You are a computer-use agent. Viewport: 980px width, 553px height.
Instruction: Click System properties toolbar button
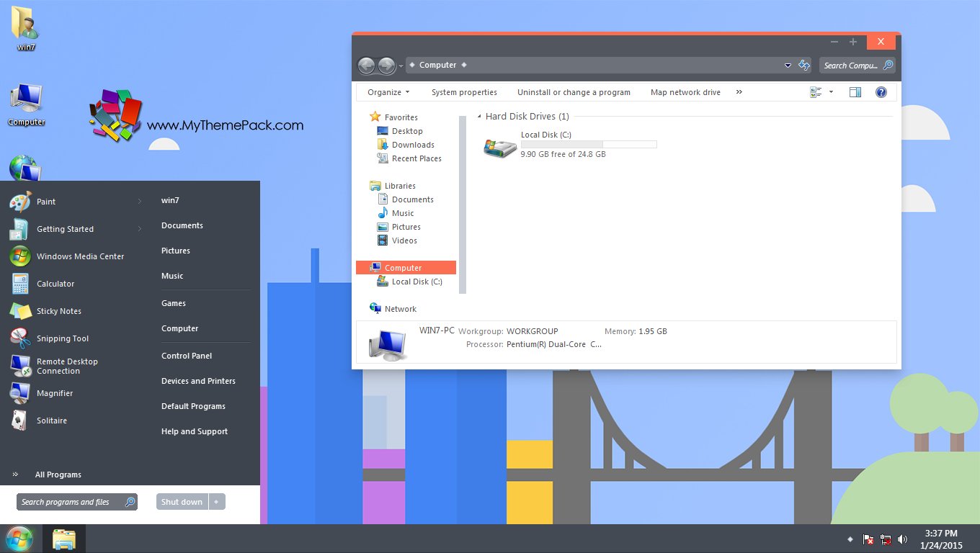464,92
